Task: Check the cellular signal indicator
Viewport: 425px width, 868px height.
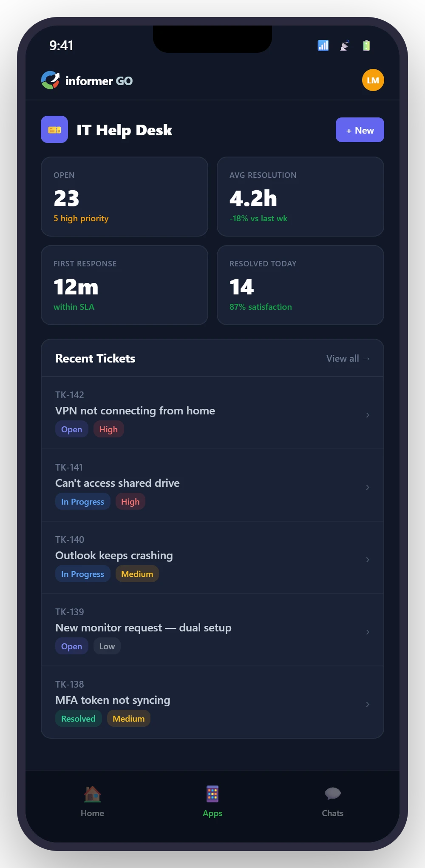Action: [x=323, y=45]
